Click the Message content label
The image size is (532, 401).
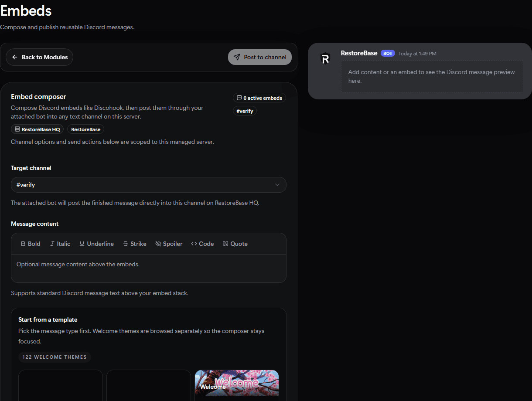coord(35,224)
